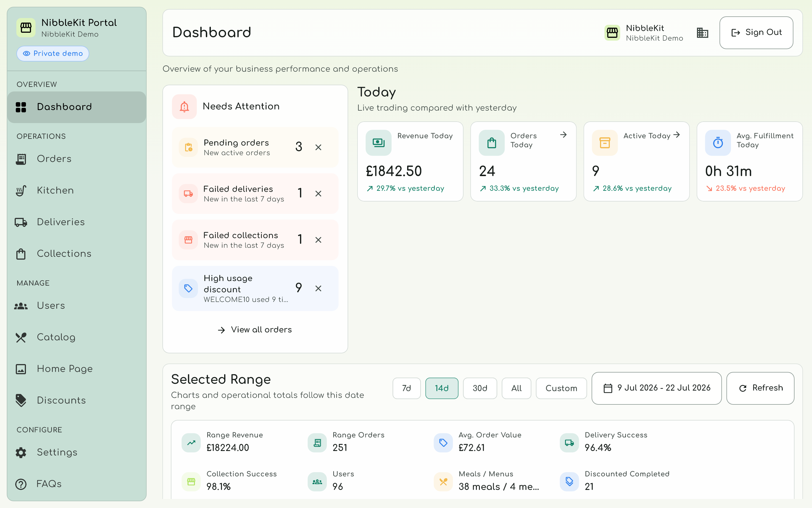Click the Failed deliveries truck icon
The height and width of the screenshot is (508, 812).
(x=188, y=194)
